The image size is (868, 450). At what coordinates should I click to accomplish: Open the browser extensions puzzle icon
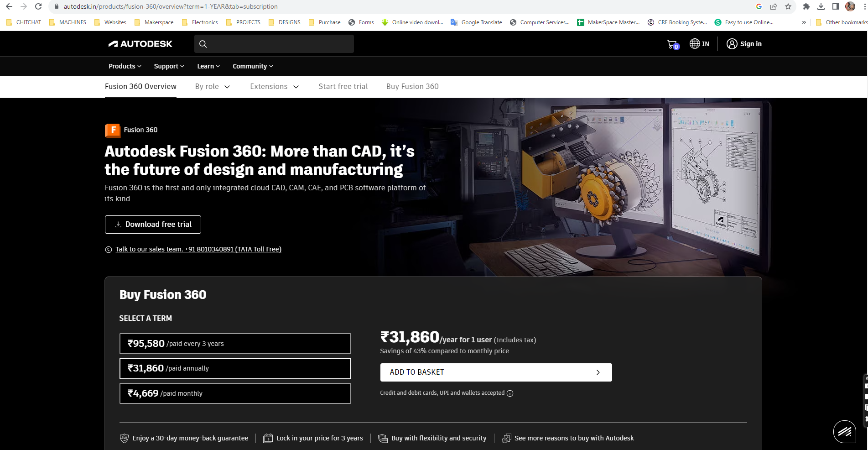[x=806, y=6]
